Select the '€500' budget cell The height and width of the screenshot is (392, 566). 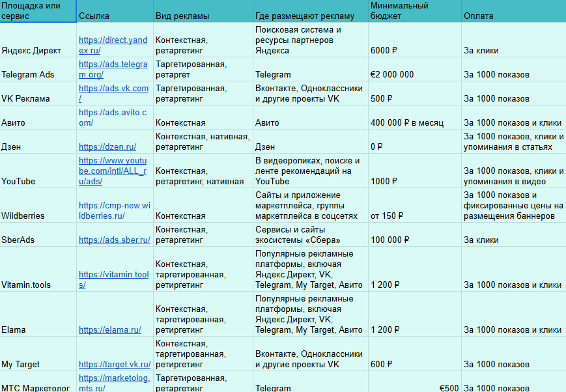(x=415, y=382)
